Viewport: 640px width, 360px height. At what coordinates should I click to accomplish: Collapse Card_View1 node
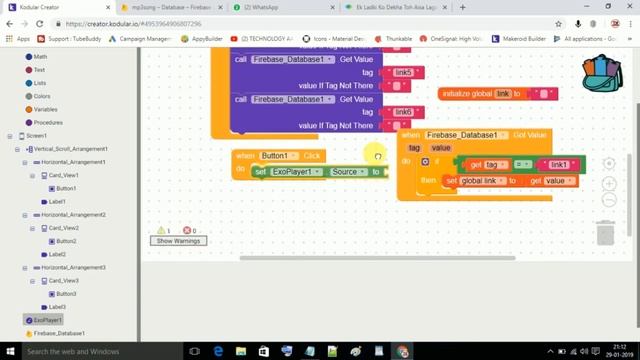[x=32, y=176]
